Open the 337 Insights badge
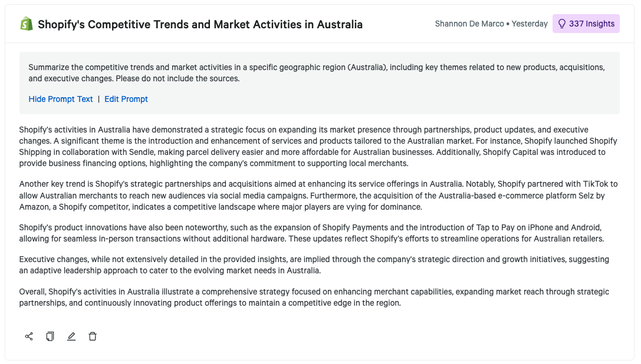 coord(586,24)
